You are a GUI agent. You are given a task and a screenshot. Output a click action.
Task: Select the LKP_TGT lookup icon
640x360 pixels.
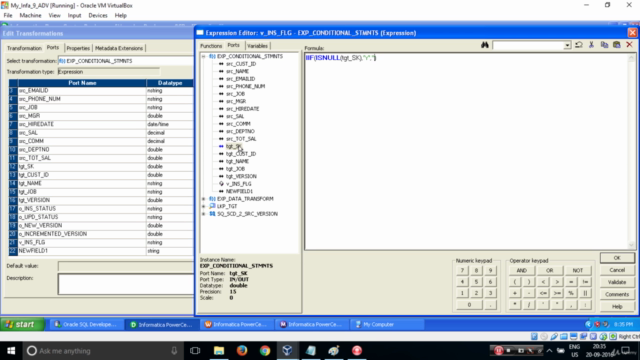212,207
